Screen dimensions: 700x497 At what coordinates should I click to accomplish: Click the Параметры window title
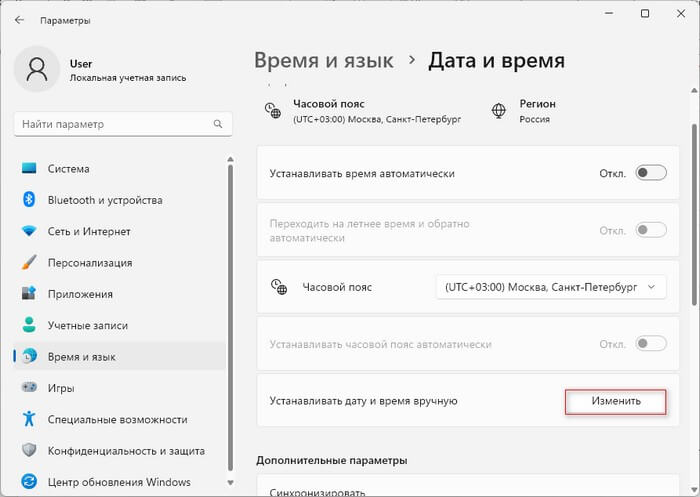point(65,21)
